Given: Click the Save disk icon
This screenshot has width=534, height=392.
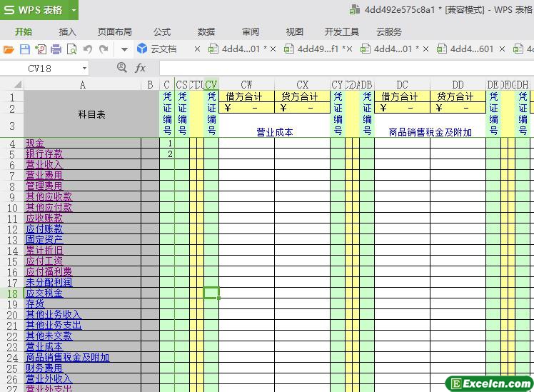Looking at the screenshot, I should (x=24, y=49).
